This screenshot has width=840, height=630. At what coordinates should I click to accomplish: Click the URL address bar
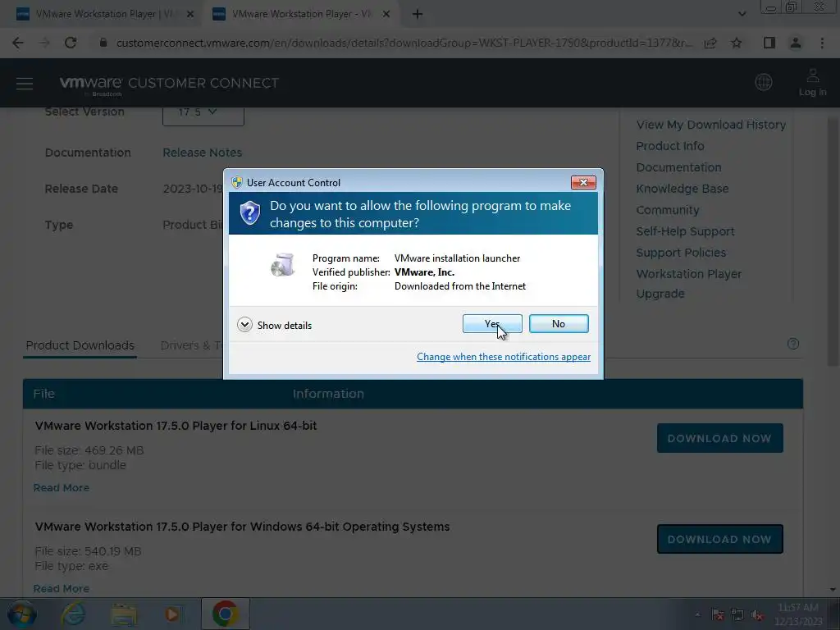tap(404, 43)
